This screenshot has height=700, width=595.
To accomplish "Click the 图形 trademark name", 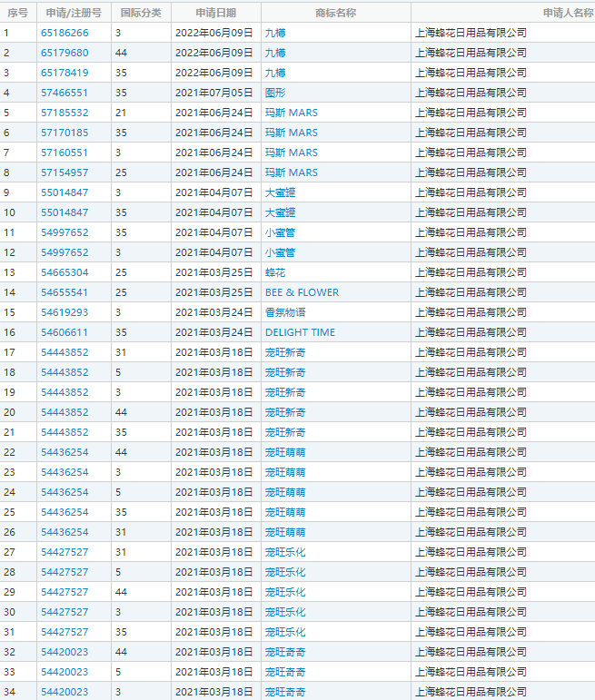I will pyautogui.click(x=275, y=93).
